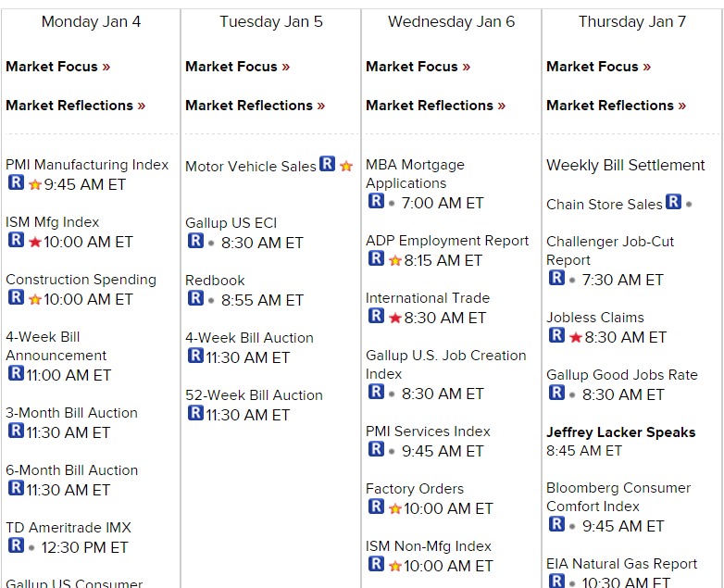Click the R icon under ISM Mfg Index
This screenshot has height=588, width=724.
(16, 241)
